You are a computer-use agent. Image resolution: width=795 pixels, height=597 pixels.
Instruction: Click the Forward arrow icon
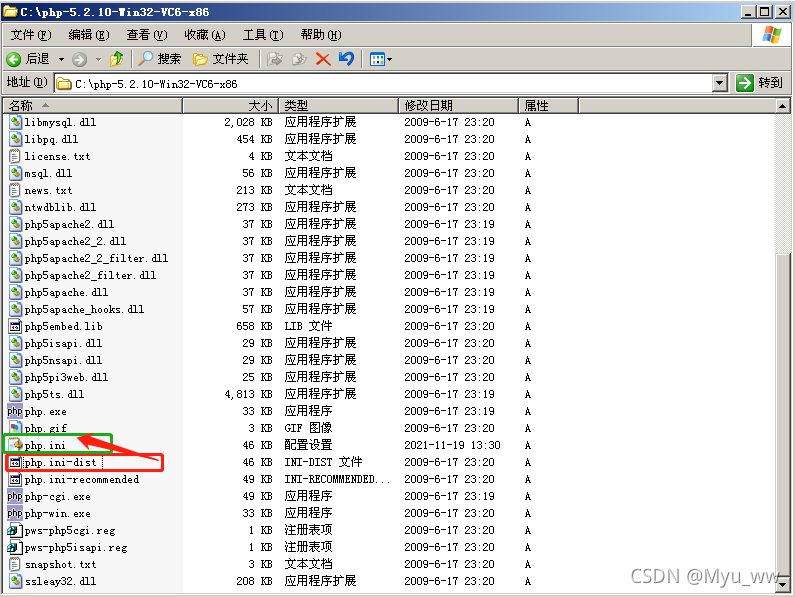click(x=79, y=59)
